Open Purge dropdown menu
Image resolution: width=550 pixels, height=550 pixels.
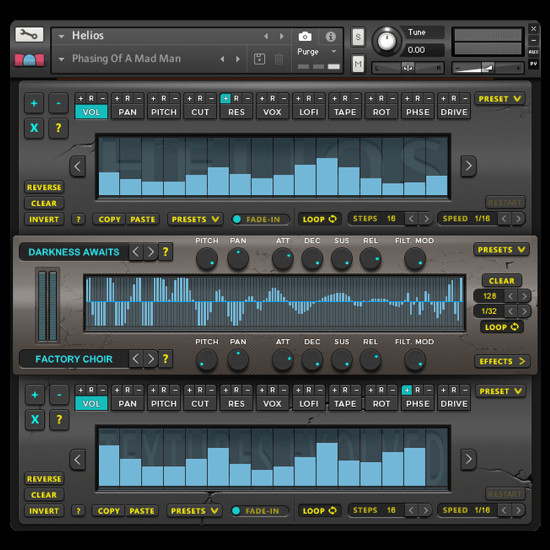point(317,52)
